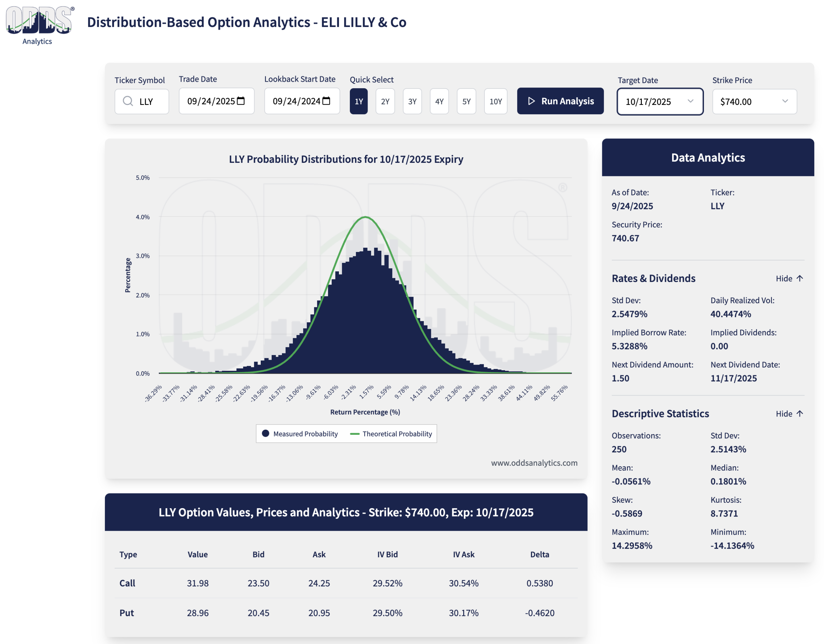The height and width of the screenshot is (644, 824).
Task: Click the Rates & Dividends hide arrow
Action: [800, 278]
